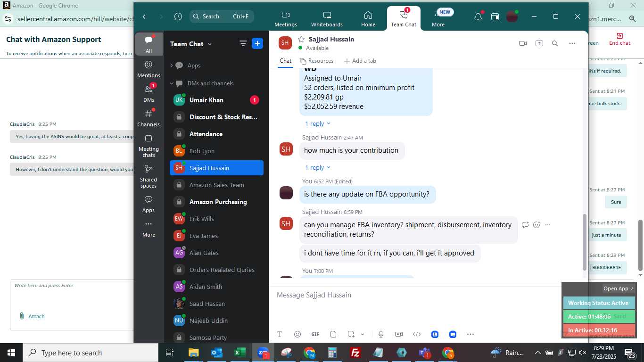This screenshot has height=362, width=644.
Task: Open Windows Start menu
Action: [11, 353]
